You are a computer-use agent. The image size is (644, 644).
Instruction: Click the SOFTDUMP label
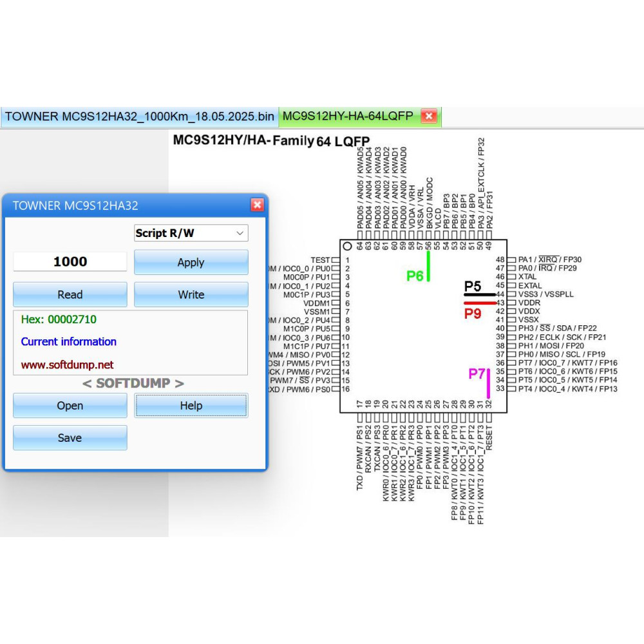(x=133, y=383)
